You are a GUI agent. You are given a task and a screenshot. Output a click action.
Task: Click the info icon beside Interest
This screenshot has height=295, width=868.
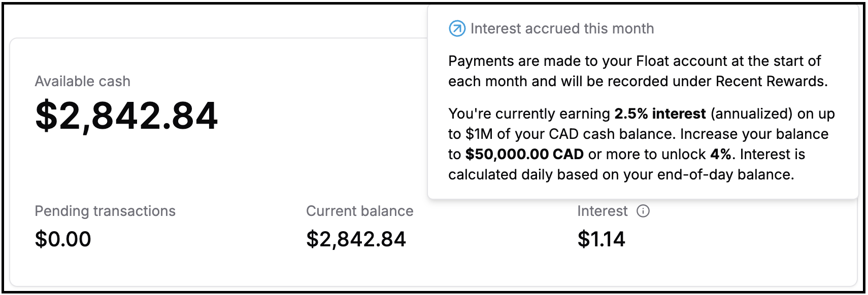pyautogui.click(x=643, y=211)
